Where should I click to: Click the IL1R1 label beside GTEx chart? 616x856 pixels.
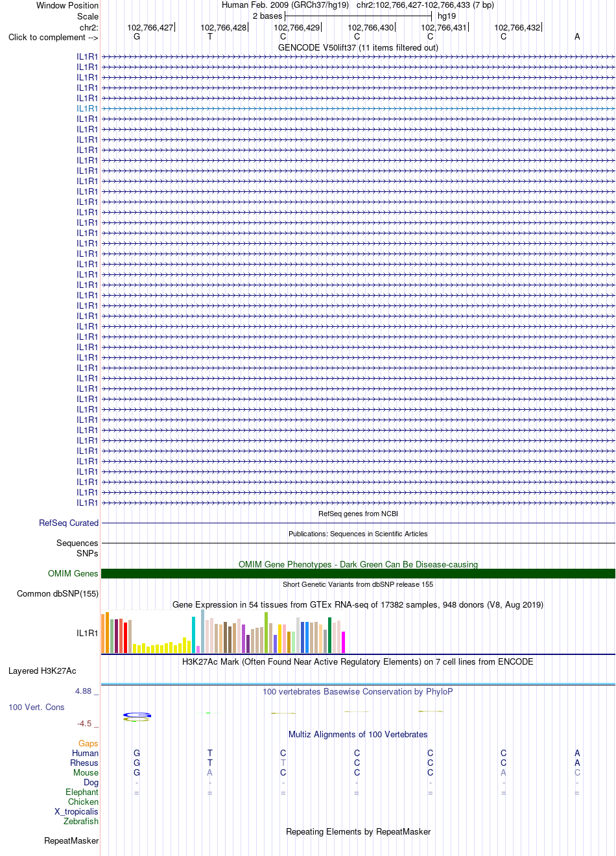88,633
